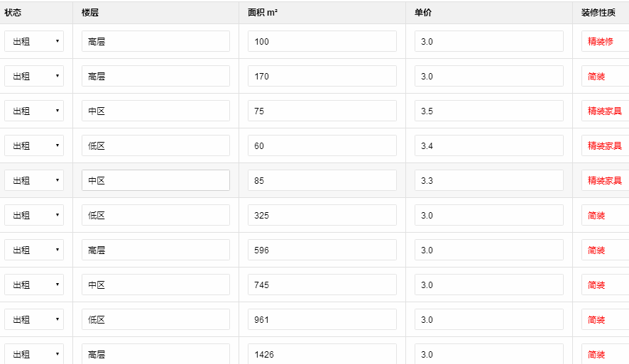Click the area field containing 170

click(x=322, y=77)
